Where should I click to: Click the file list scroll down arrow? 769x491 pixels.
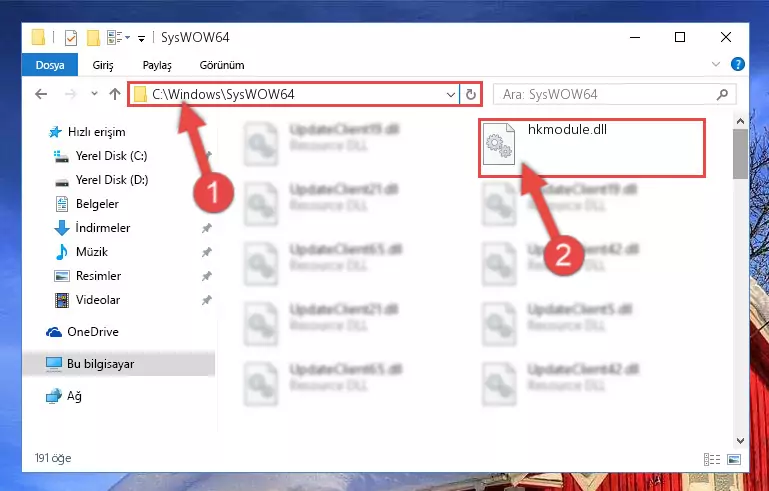tap(740, 441)
